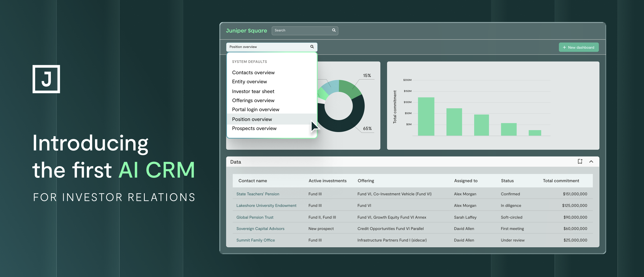Click the square J logo

pos(46,79)
